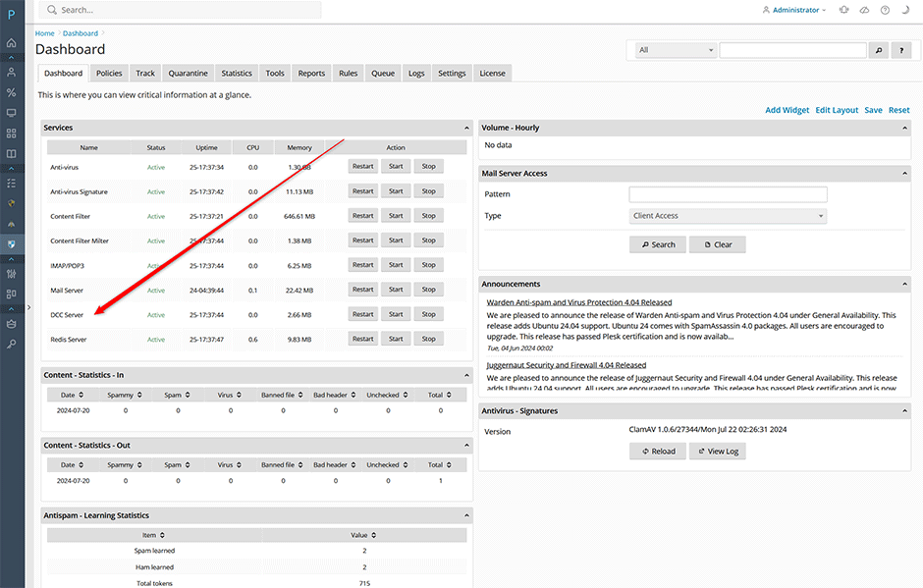Click Clear in Mail Server Access
Image resolution: width=923 pixels, height=588 pixels.
pyautogui.click(x=718, y=244)
